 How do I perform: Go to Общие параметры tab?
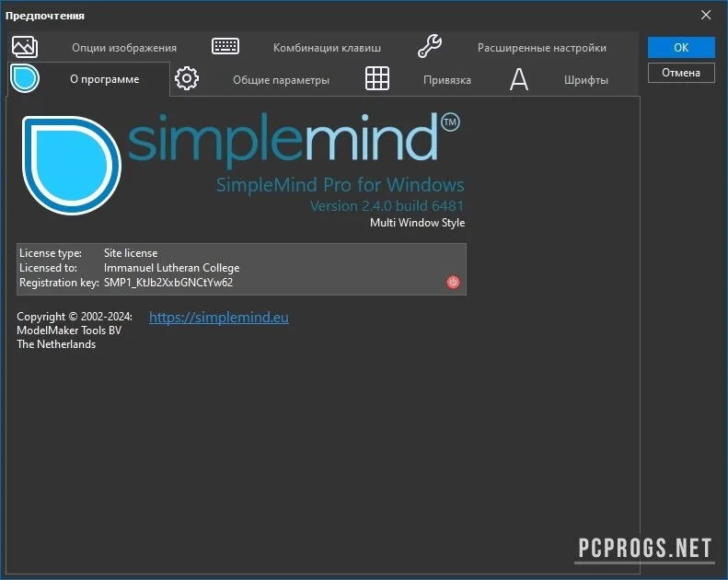[x=281, y=80]
